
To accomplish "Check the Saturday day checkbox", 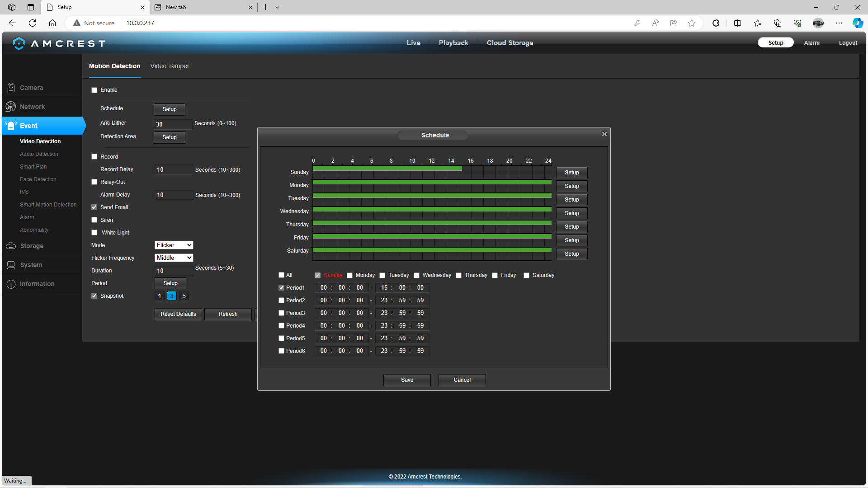I will pos(527,276).
